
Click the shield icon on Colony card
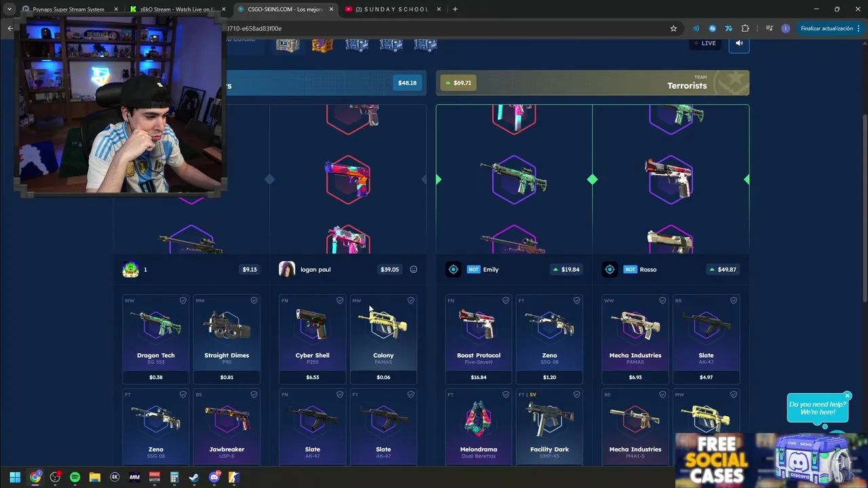click(x=410, y=300)
